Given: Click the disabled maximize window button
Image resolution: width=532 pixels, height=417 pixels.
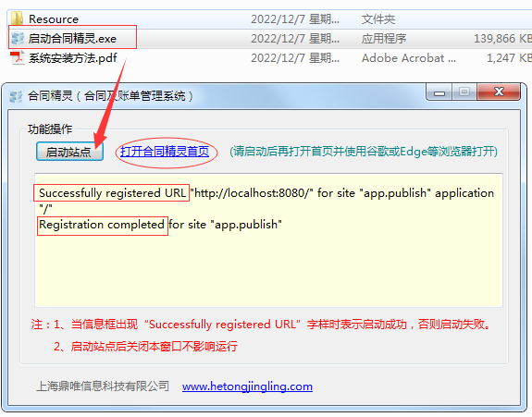Looking at the screenshot, I should pyautogui.click(x=464, y=92).
